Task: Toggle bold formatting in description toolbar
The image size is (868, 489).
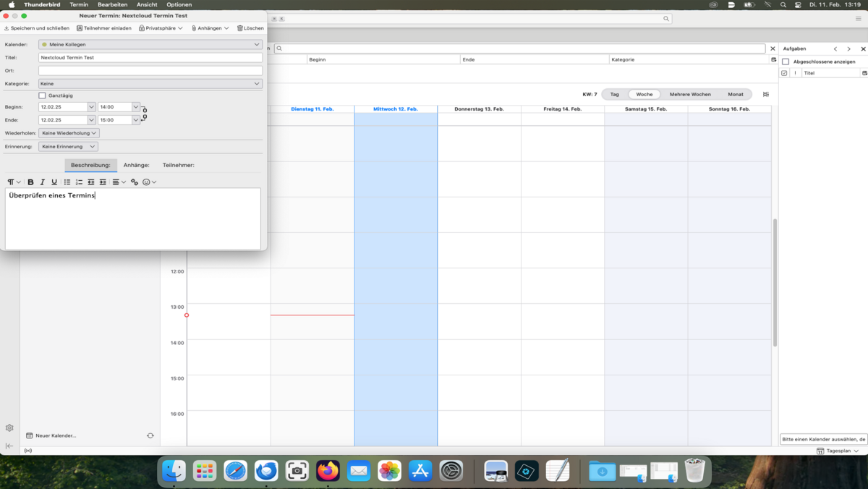Action: pos(30,182)
